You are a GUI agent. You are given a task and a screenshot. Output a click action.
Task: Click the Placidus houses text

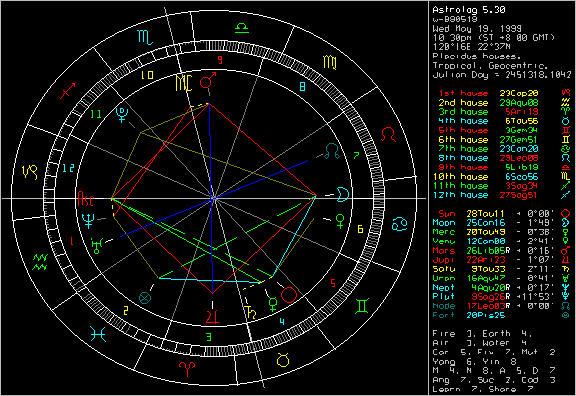(x=476, y=56)
